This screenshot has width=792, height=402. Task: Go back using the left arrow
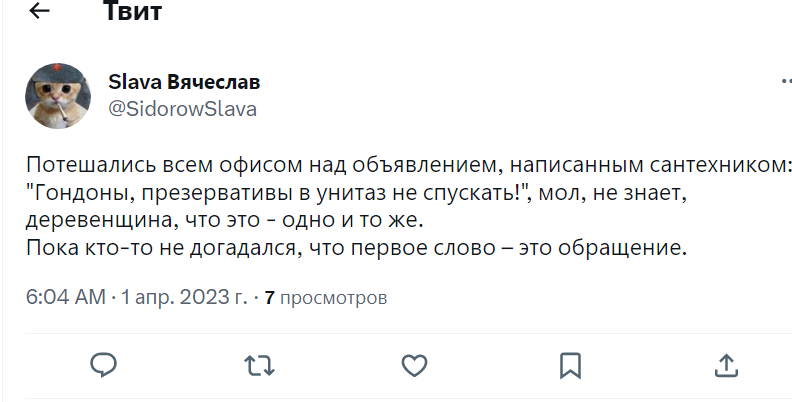[x=40, y=14]
